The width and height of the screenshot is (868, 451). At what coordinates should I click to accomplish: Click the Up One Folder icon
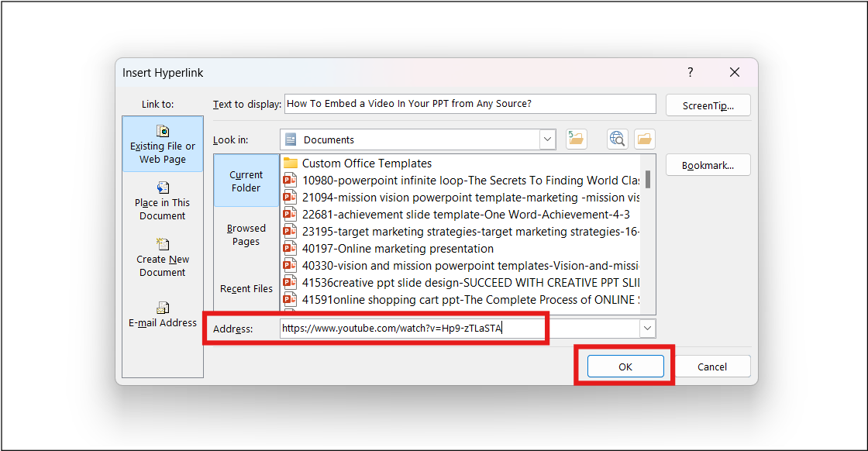point(577,139)
